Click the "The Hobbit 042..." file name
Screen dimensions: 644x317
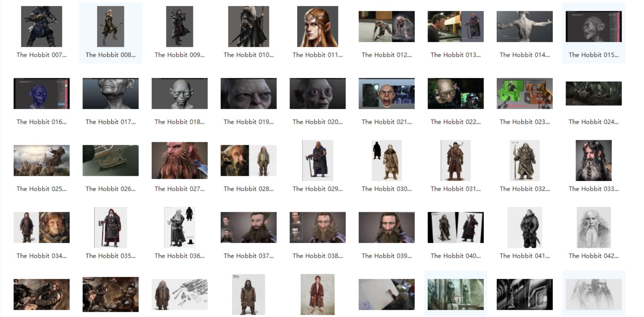pyautogui.click(x=594, y=256)
